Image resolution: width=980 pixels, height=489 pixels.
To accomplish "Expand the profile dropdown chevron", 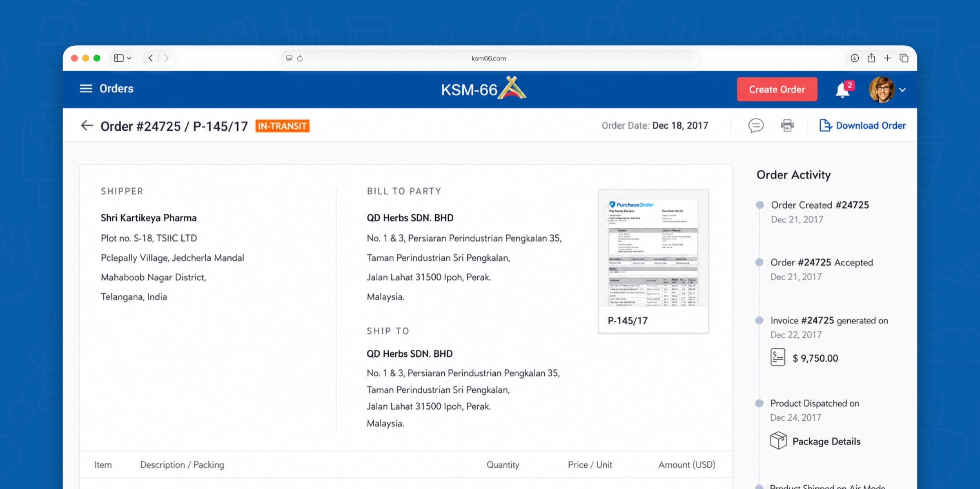I will 902,90.
